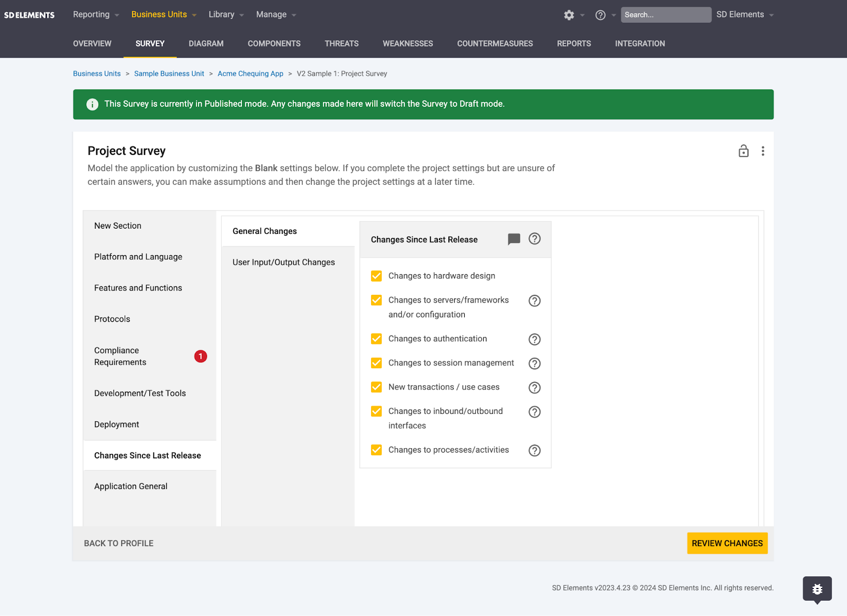Show help for session management changes

(535, 364)
